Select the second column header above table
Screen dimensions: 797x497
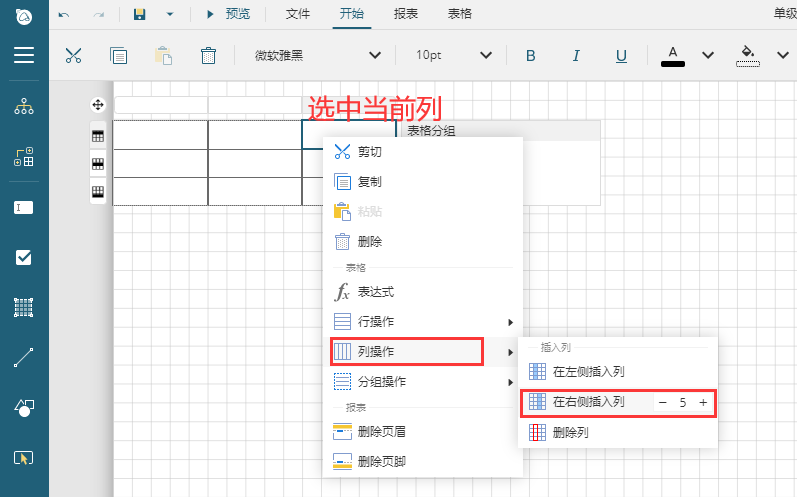click(255, 105)
